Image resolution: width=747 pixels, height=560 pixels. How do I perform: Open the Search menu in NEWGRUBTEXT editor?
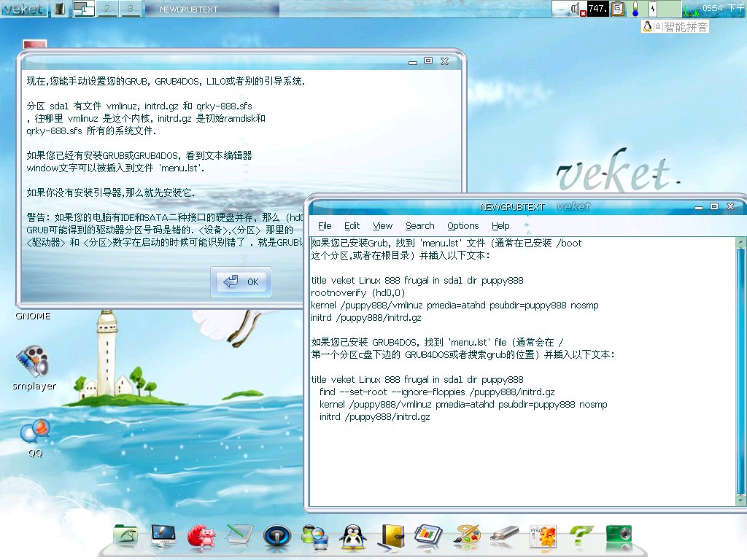(x=419, y=226)
